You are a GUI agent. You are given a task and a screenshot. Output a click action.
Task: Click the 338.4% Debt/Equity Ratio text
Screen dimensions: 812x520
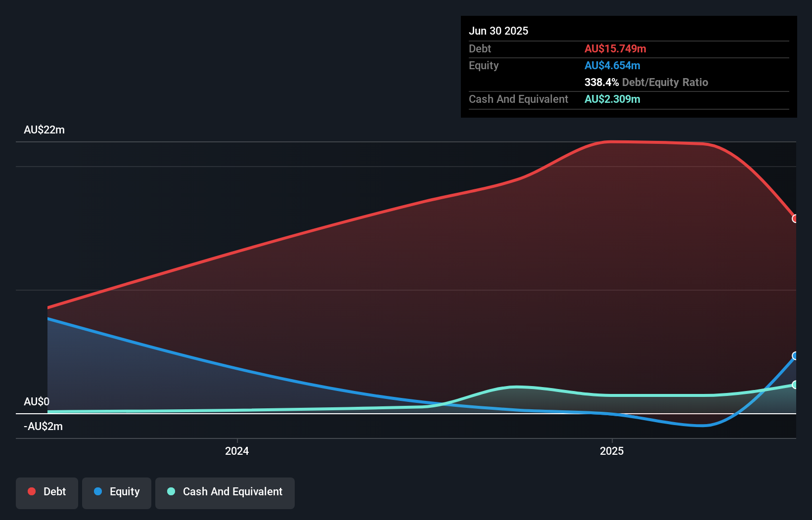tap(646, 82)
